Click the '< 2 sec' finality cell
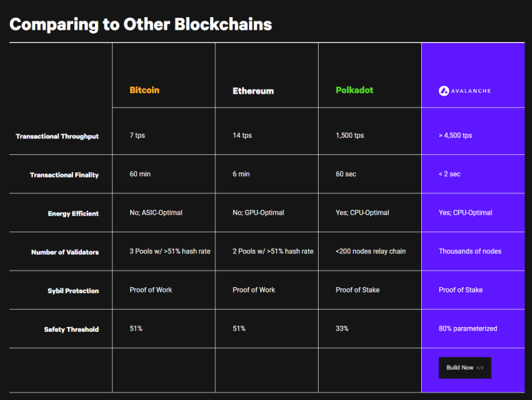Viewport: 532px width, 400px height. (x=449, y=174)
